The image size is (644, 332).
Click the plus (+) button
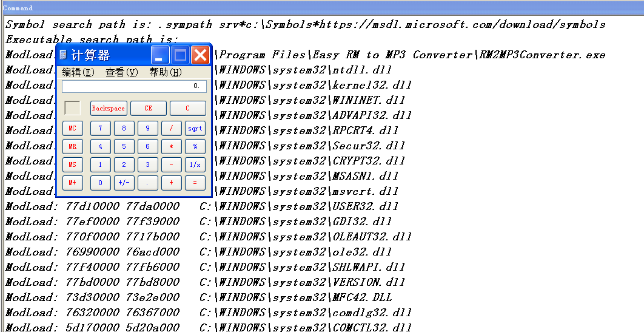[171, 183]
